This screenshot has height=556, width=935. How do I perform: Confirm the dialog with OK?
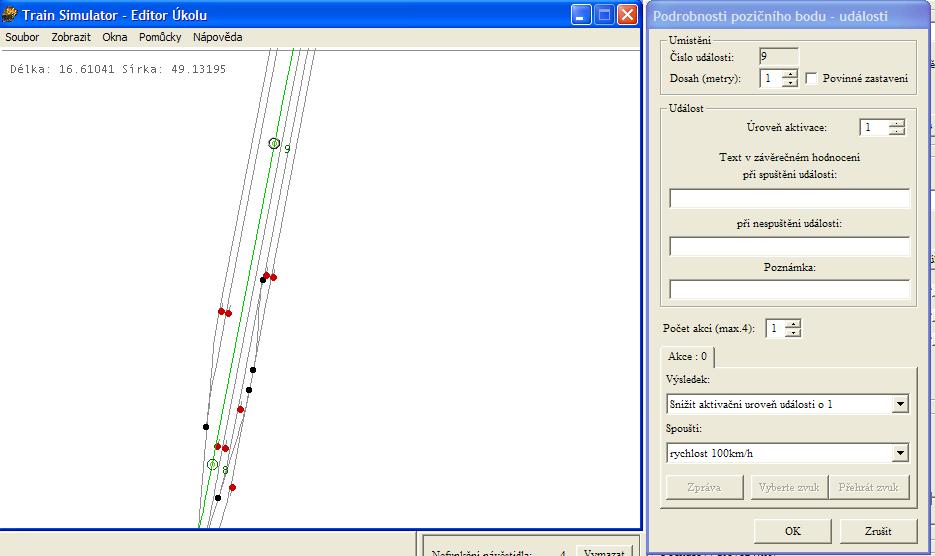coord(792,531)
